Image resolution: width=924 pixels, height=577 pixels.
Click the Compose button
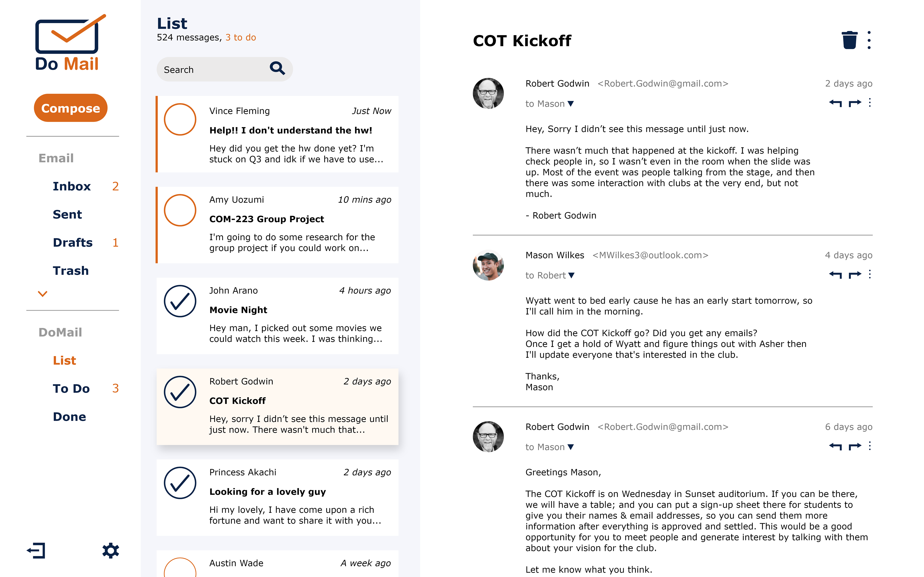point(71,108)
